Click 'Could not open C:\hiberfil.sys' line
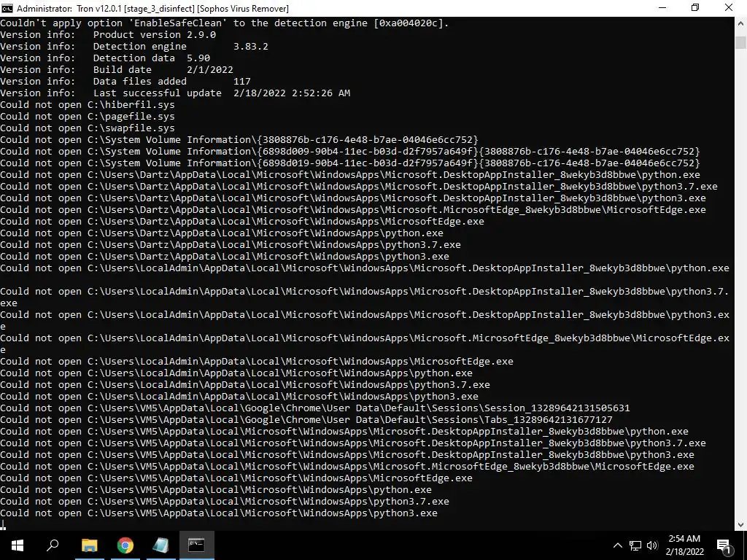 pyautogui.click(x=88, y=105)
